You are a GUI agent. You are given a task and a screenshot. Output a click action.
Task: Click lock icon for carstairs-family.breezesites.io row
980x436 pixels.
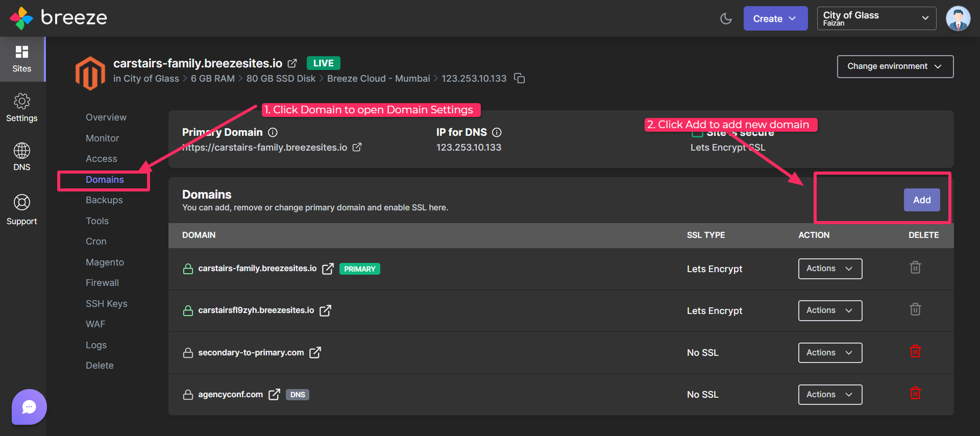188,269
